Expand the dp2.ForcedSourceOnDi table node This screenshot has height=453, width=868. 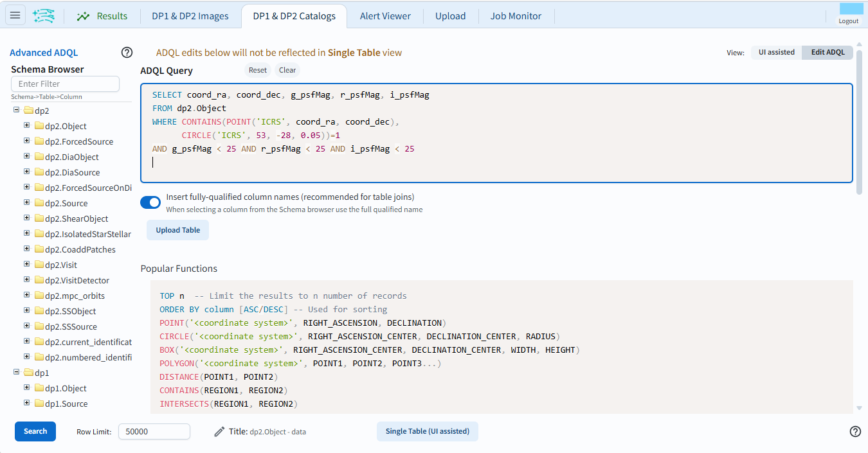coord(27,187)
